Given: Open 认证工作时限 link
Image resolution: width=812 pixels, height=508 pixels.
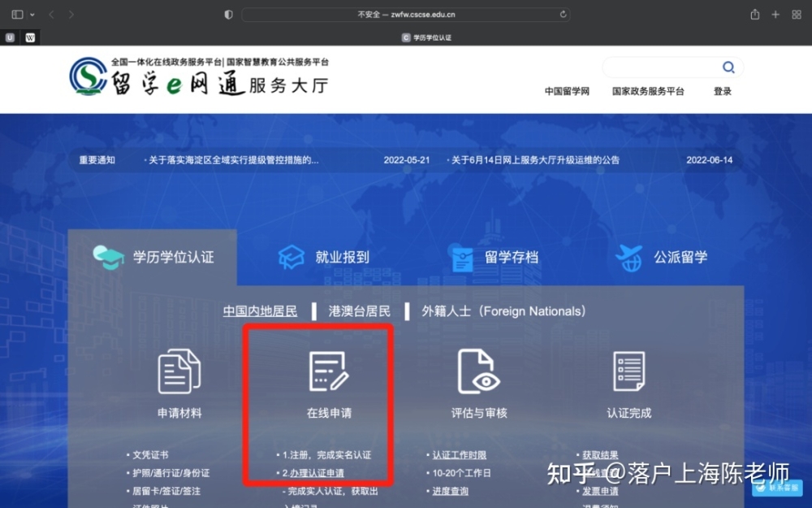Looking at the screenshot, I should [460, 455].
